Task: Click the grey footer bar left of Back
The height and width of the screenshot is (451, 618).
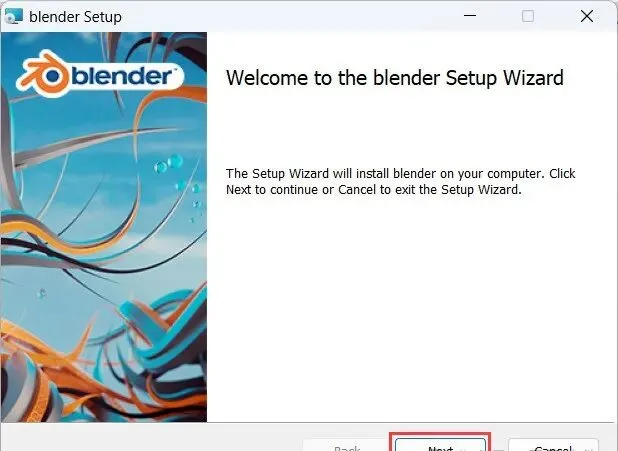Action: 152,438
